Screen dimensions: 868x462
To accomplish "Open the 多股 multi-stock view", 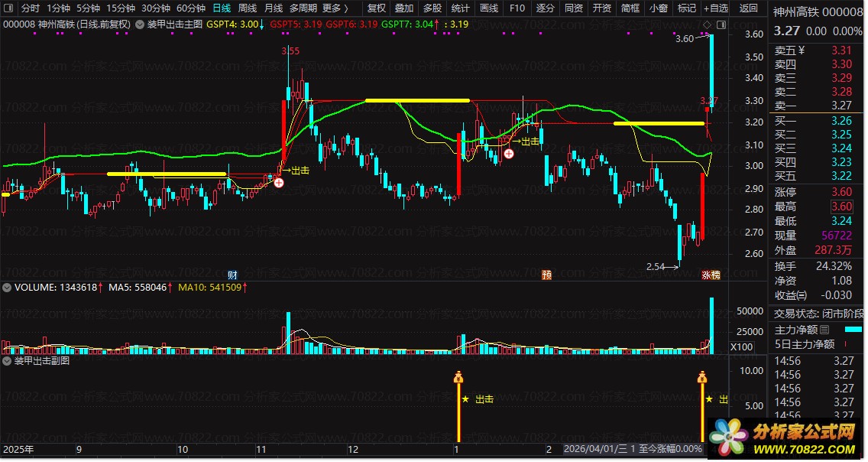I will [432, 8].
